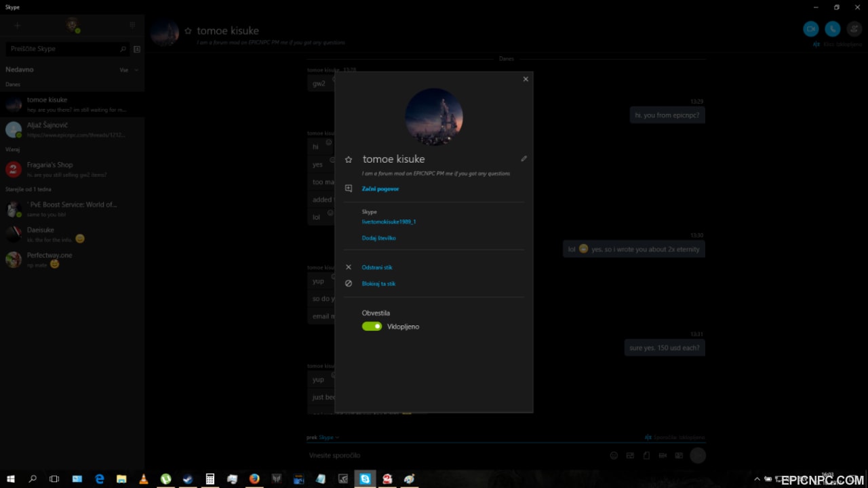Open the Začni pogovor link
Viewport: 868px width, 488px height.
[x=380, y=189]
